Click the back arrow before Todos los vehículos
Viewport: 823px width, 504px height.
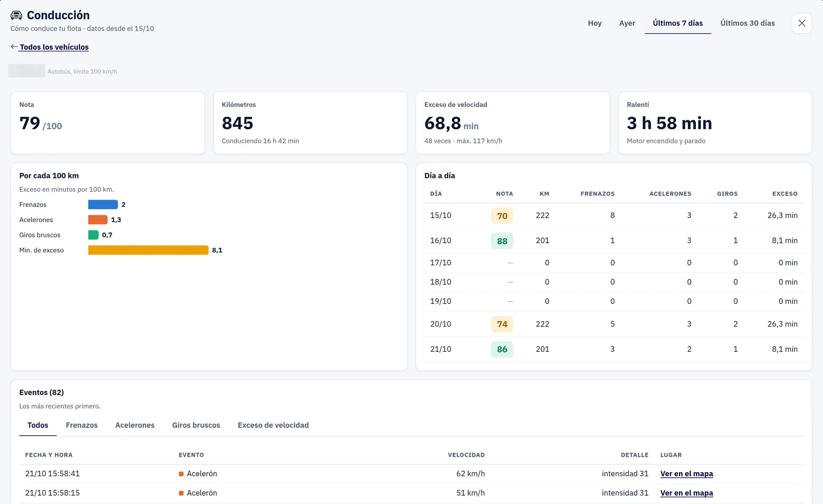[x=14, y=47]
